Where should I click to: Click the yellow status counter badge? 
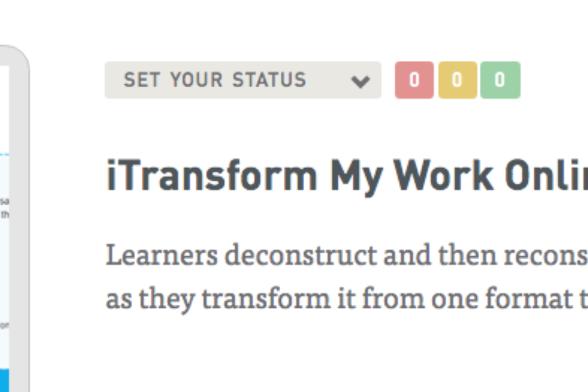[457, 80]
